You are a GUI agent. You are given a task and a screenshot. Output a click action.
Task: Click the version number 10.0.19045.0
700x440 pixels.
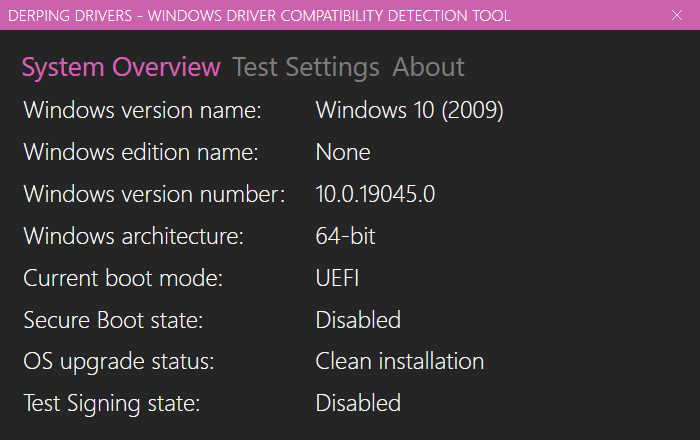(375, 194)
